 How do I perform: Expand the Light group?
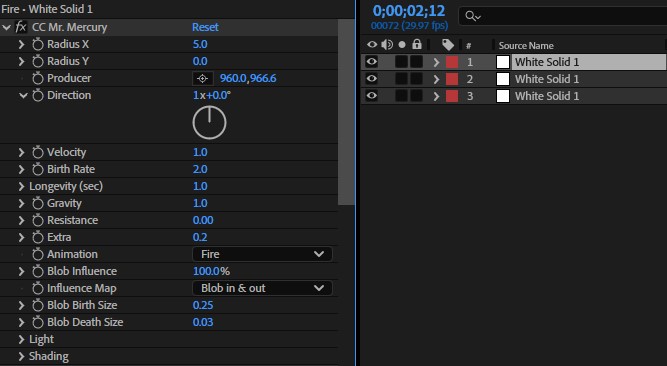[x=21, y=340]
